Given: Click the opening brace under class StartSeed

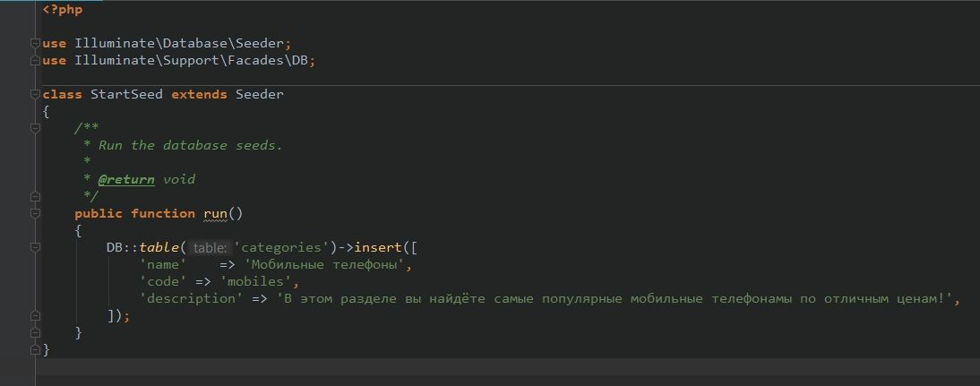Looking at the screenshot, I should [x=46, y=112].
